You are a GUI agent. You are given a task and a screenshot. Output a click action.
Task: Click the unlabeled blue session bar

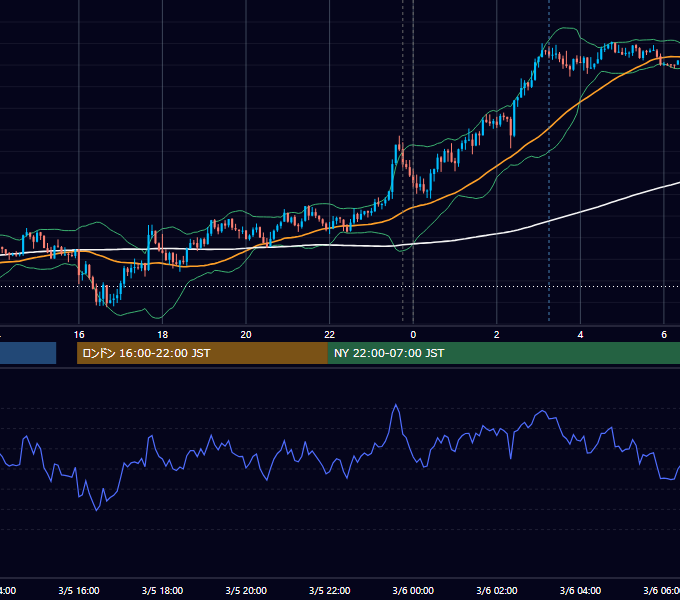click(x=28, y=353)
